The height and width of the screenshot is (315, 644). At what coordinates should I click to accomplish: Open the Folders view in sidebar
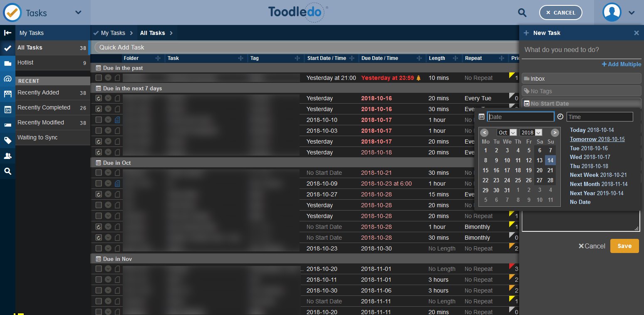(x=7, y=62)
